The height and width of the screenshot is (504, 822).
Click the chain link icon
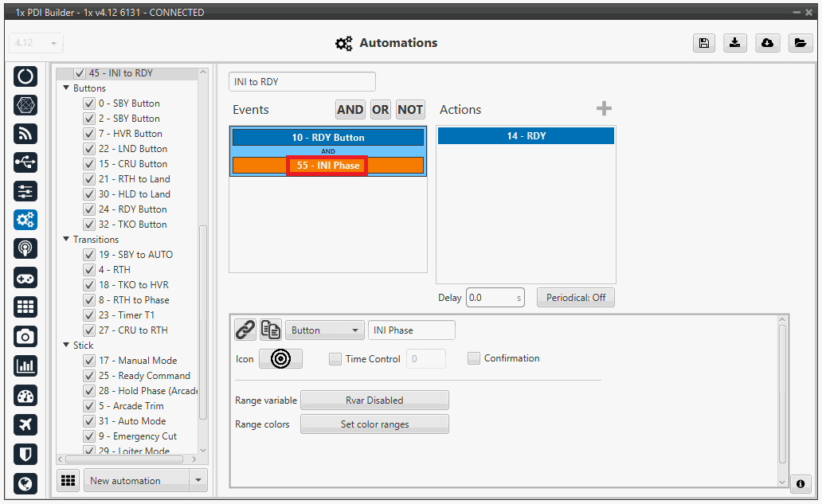pyautogui.click(x=245, y=330)
